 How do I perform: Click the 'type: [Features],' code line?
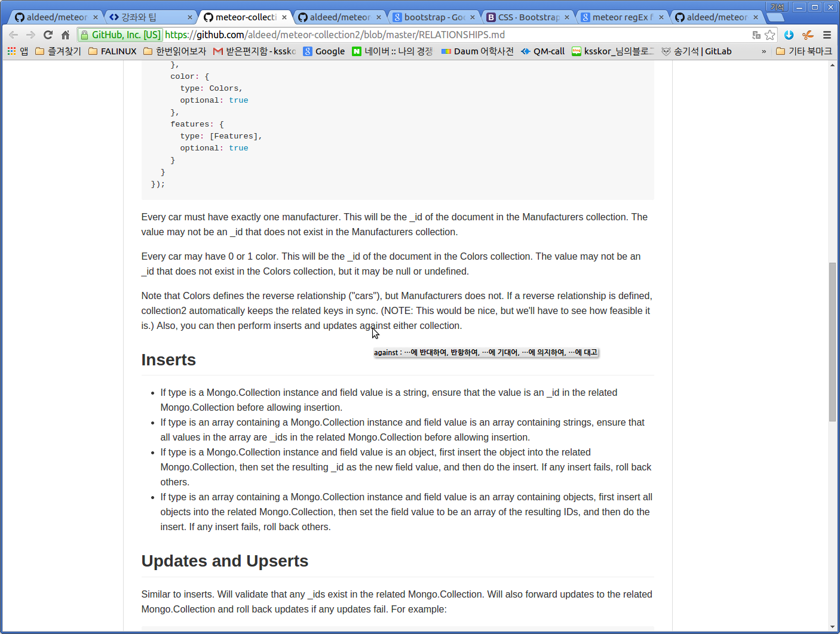coord(221,136)
